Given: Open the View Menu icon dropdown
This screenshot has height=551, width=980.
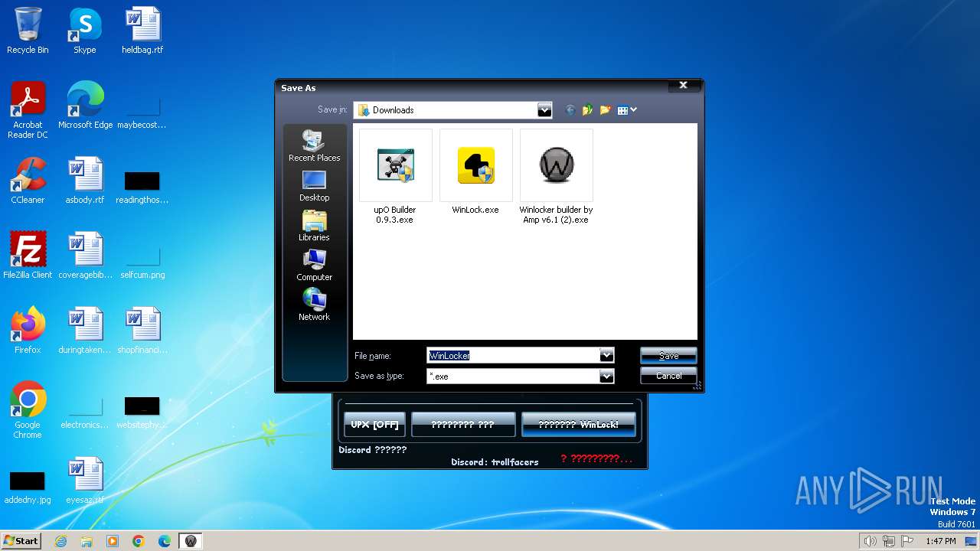Looking at the screenshot, I should click(x=627, y=110).
